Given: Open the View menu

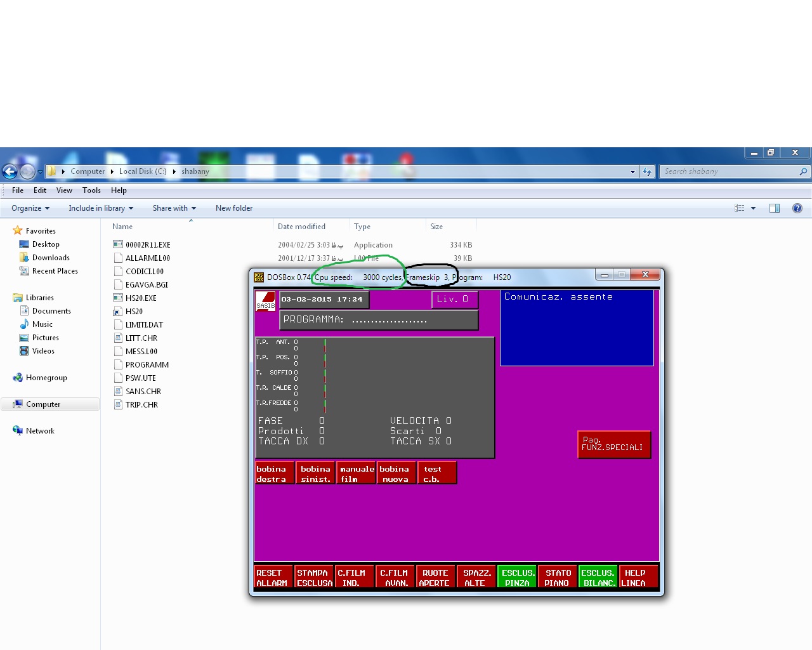Looking at the screenshot, I should tap(64, 190).
